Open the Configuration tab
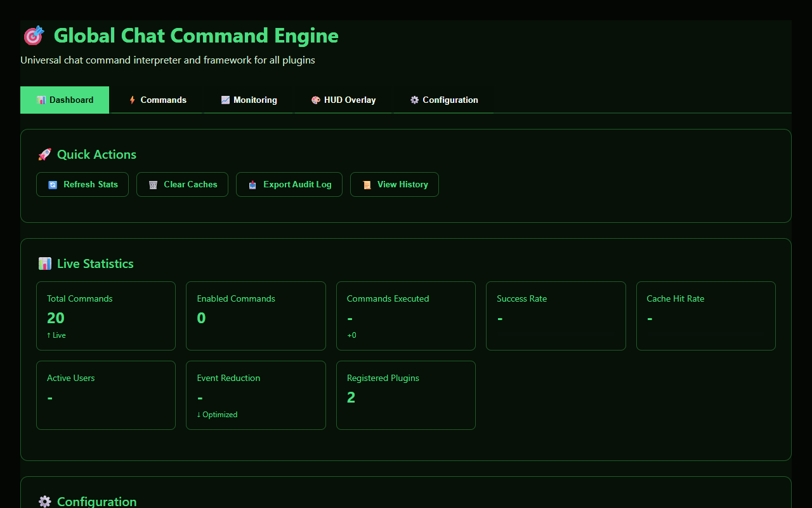Image resolution: width=812 pixels, height=508 pixels. click(x=443, y=100)
